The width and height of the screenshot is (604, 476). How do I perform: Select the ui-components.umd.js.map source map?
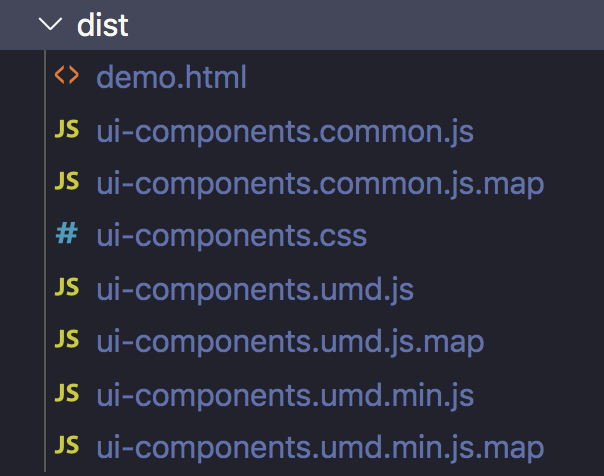click(290, 342)
